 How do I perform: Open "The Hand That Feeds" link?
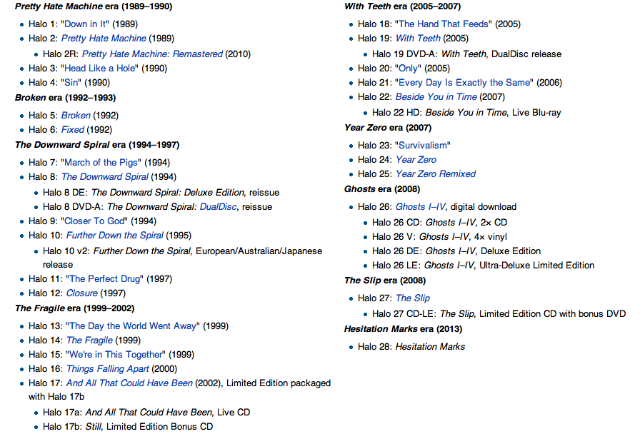[459, 22]
